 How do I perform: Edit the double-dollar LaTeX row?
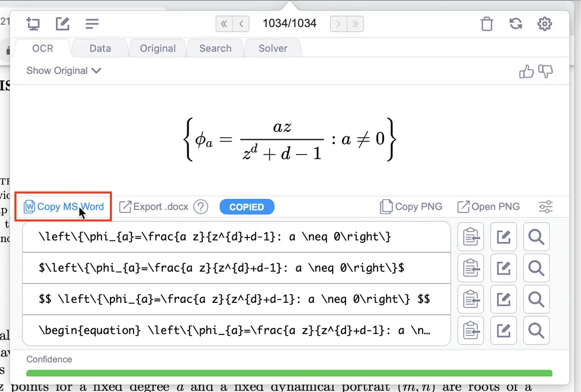coord(503,299)
